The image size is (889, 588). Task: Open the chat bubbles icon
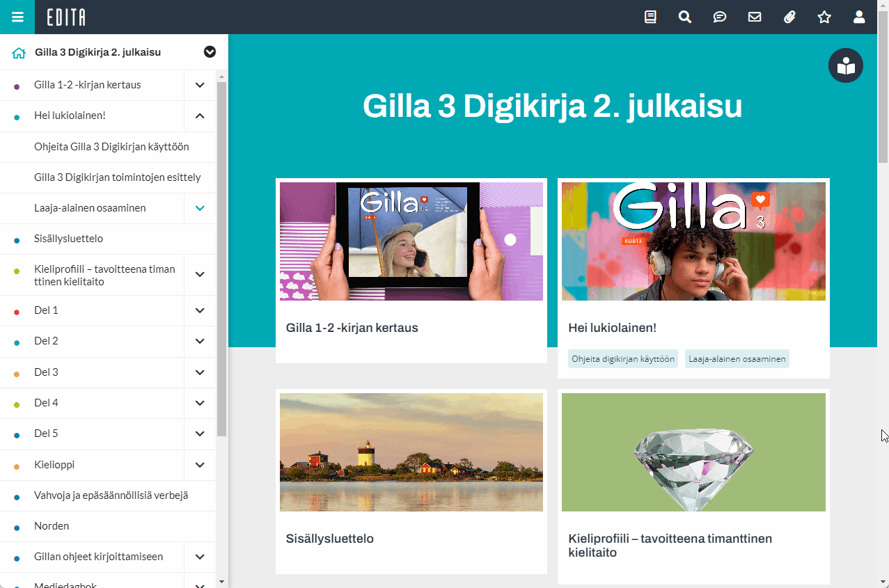720,17
